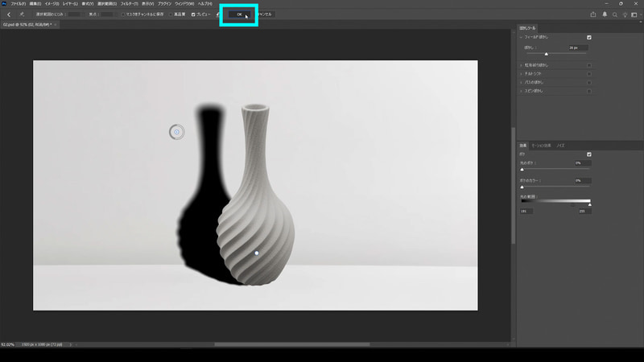Click the vertical scrollbar beside canvas
This screenshot has width=644, height=362.
tap(513, 186)
